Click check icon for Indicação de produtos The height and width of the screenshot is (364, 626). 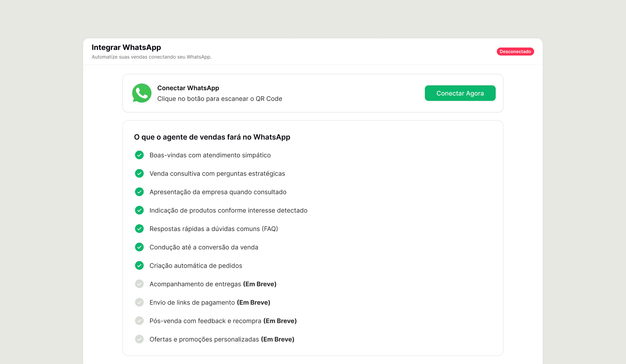coord(139,210)
